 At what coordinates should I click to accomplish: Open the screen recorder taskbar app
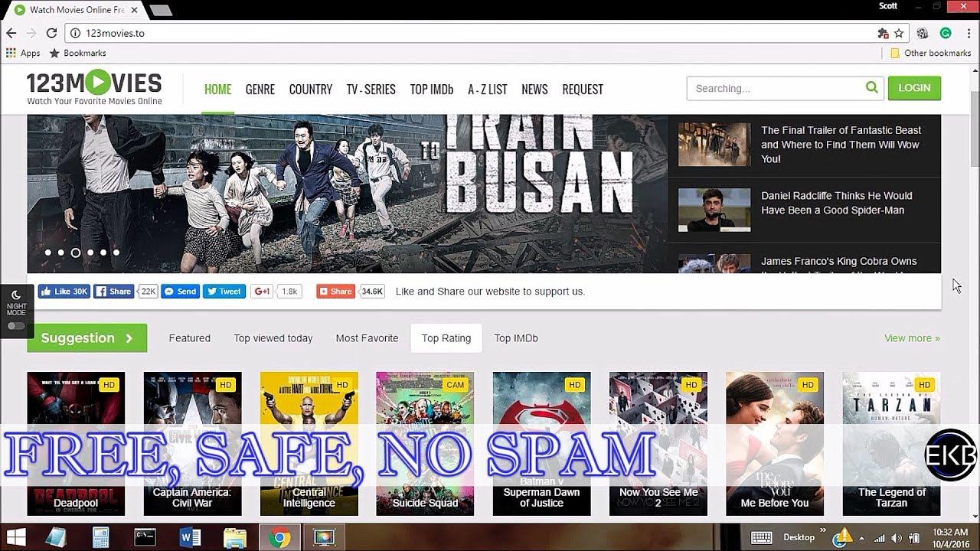coord(325,537)
